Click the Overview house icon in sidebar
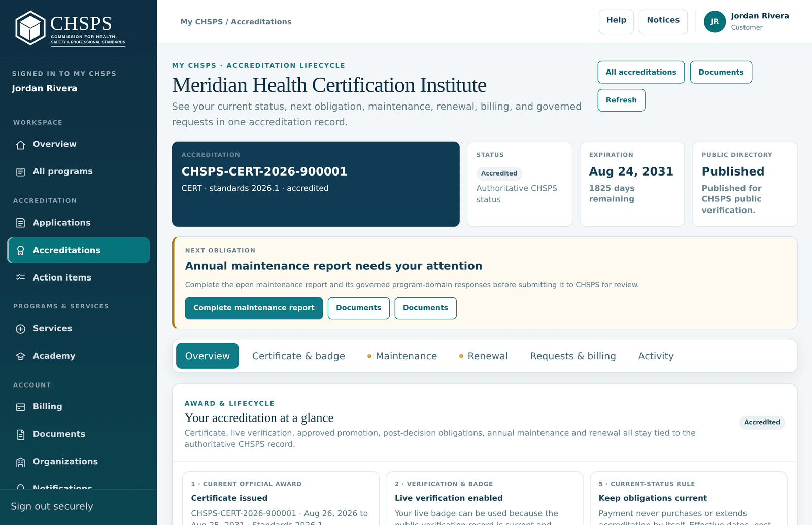812x525 pixels. pos(20,145)
